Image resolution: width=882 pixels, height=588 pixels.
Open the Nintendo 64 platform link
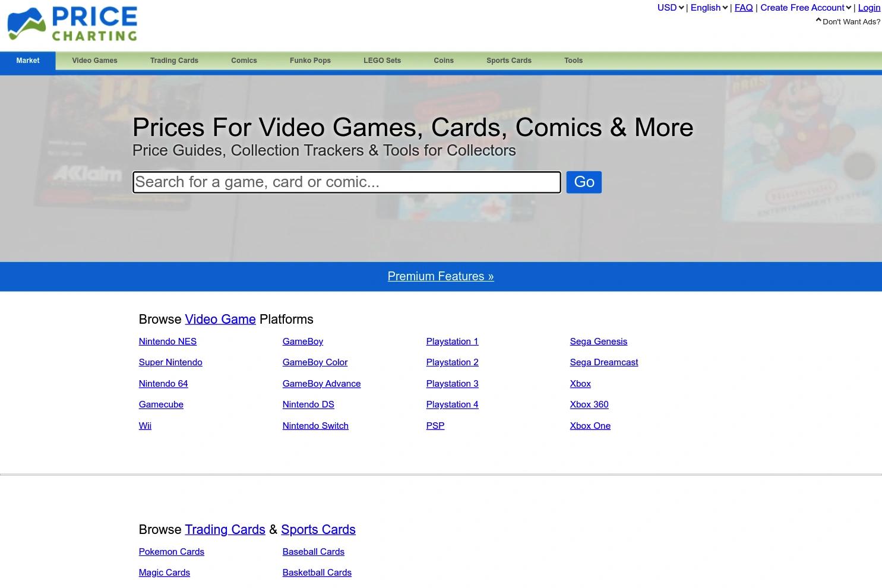coord(163,384)
